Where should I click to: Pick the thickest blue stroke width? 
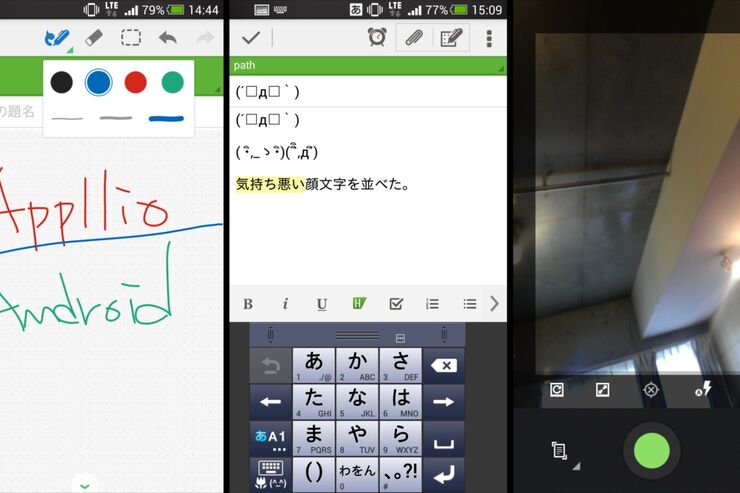pyautogui.click(x=166, y=118)
